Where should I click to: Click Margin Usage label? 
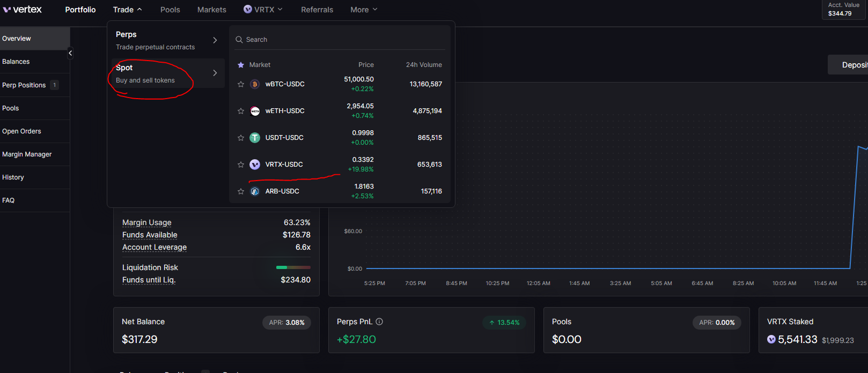pos(147,222)
